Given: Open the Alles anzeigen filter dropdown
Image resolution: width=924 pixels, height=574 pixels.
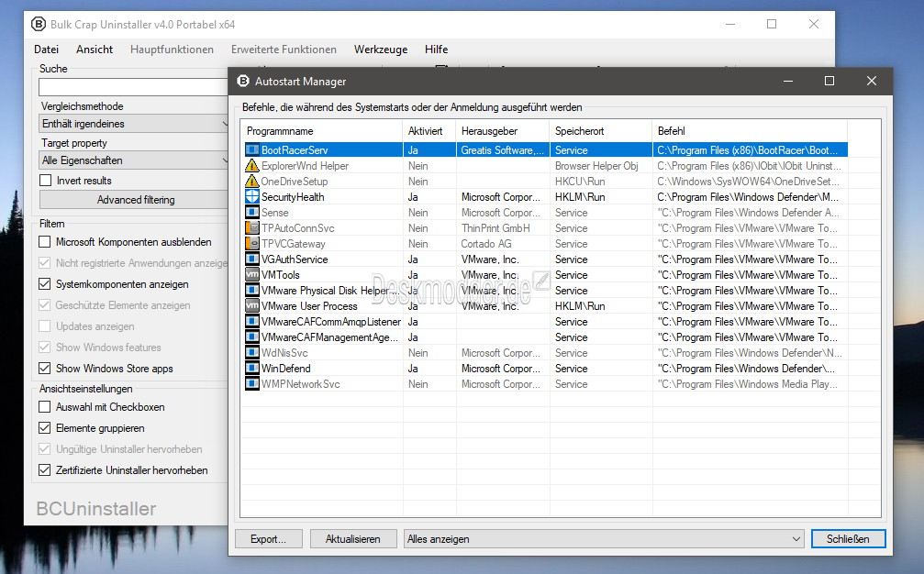Looking at the screenshot, I should point(604,538).
